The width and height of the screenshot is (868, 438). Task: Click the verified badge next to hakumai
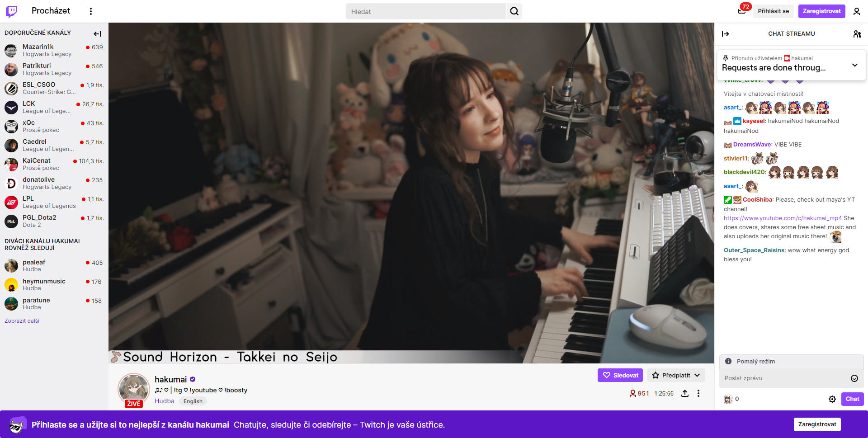pos(193,379)
